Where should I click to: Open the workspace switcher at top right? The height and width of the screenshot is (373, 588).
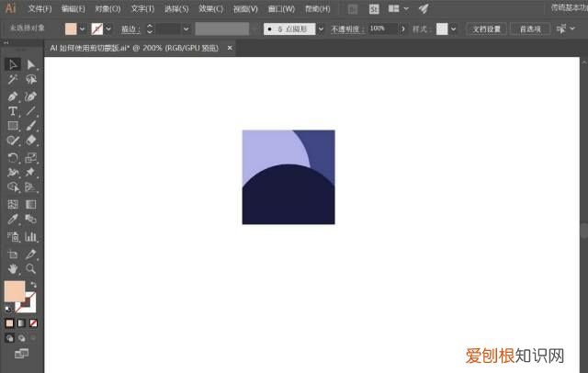tap(570, 8)
